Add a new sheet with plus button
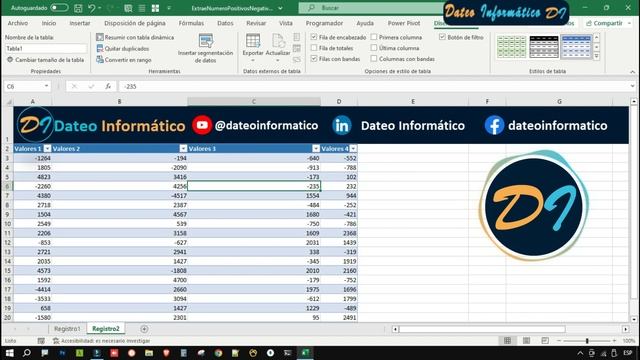 coord(144,329)
